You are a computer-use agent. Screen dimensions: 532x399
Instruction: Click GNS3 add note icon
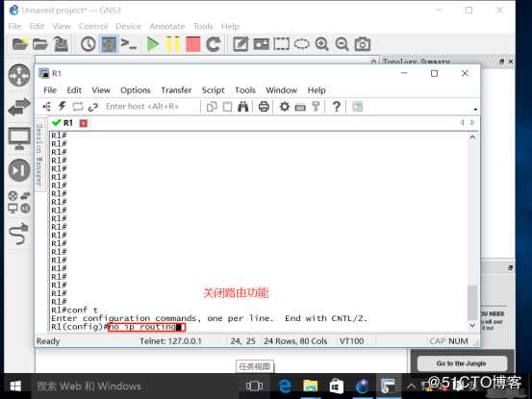tap(241, 44)
